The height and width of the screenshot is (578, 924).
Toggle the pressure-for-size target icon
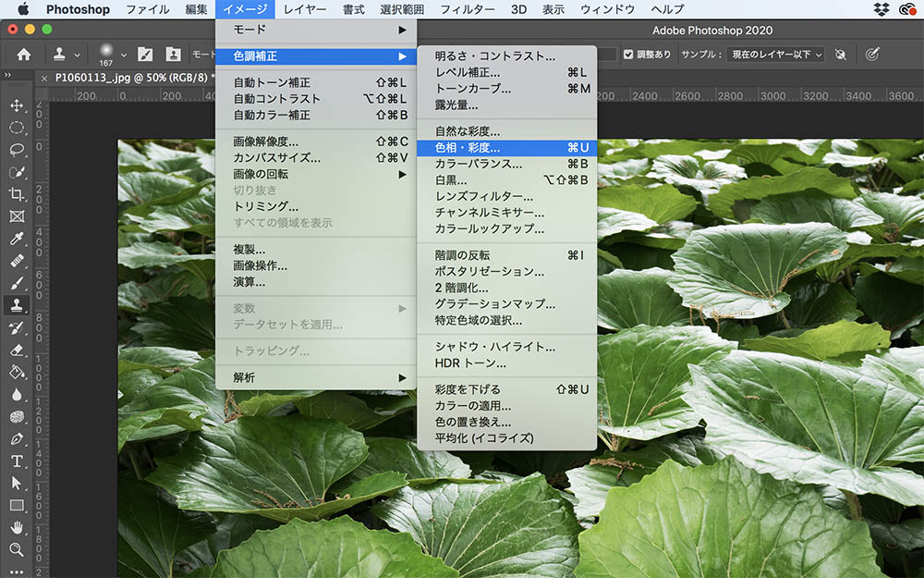(x=871, y=55)
